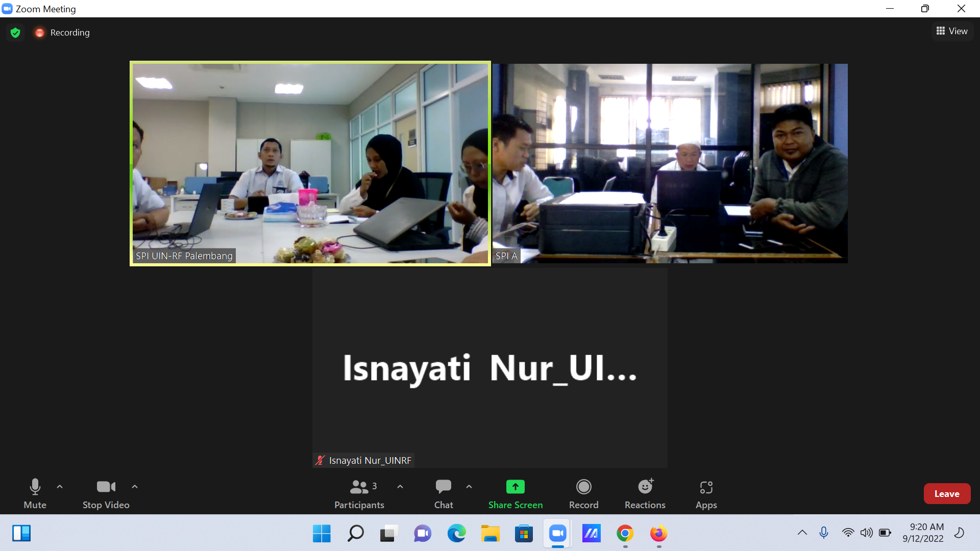This screenshot has width=980, height=551.
Task: Leave the meeting
Action: pyautogui.click(x=947, y=493)
